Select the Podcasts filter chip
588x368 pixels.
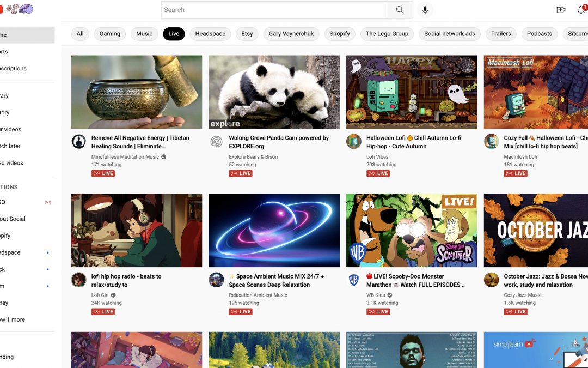539,34
